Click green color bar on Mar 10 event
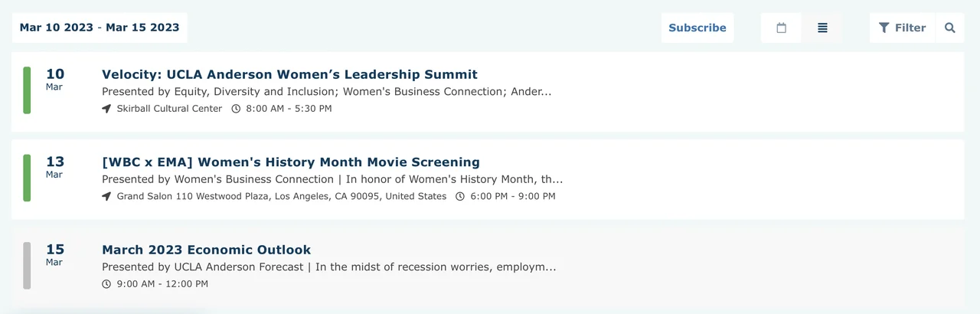 27,90
